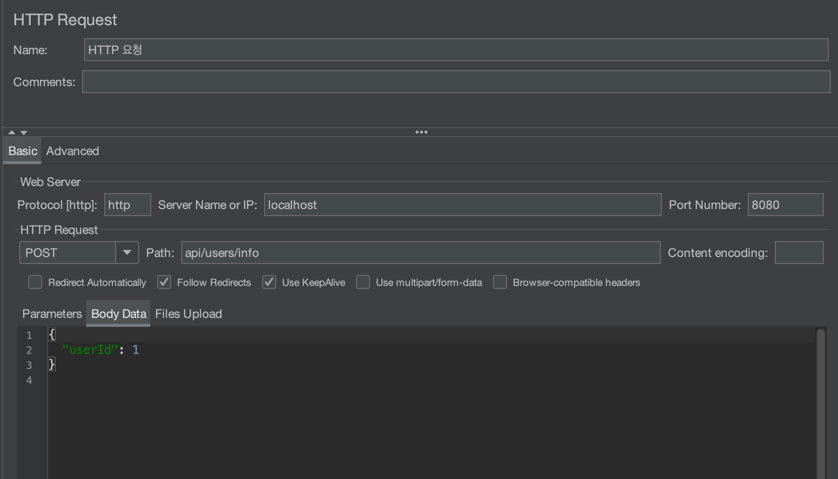The width and height of the screenshot is (838, 479).
Task: Click the Protocol field containing http
Action: [x=127, y=205]
